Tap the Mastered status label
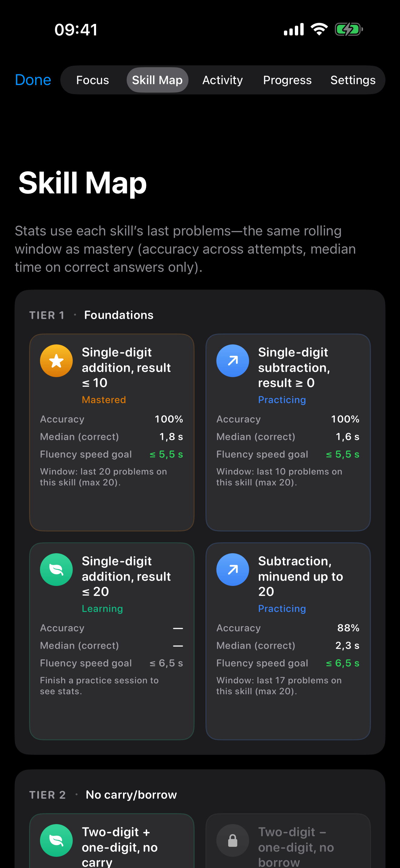The width and height of the screenshot is (400, 868). [x=104, y=399]
